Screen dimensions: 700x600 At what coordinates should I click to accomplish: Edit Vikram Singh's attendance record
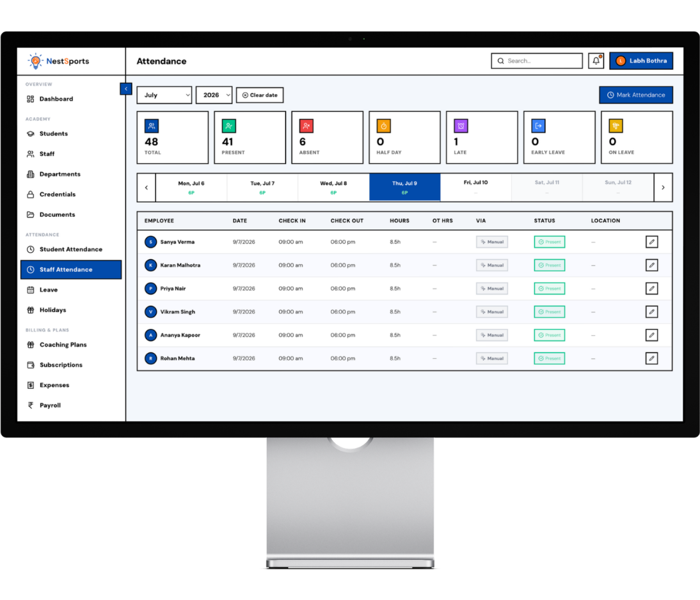651,312
